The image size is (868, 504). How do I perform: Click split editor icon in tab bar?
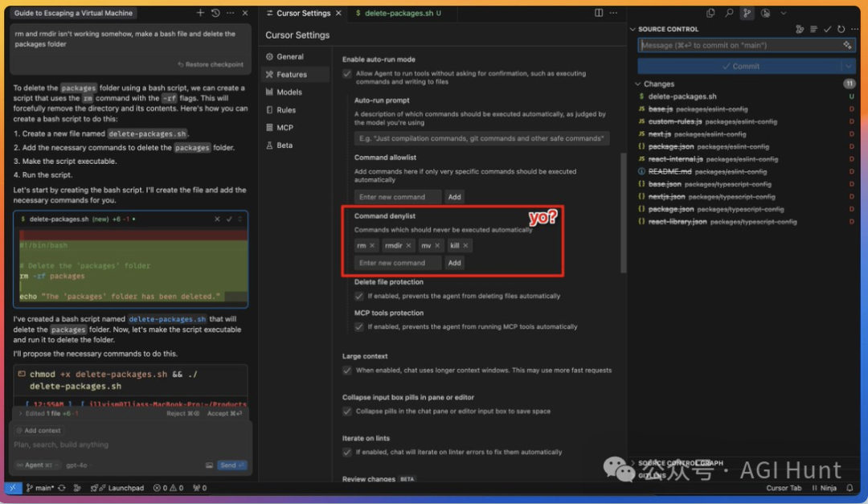point(599,13)
